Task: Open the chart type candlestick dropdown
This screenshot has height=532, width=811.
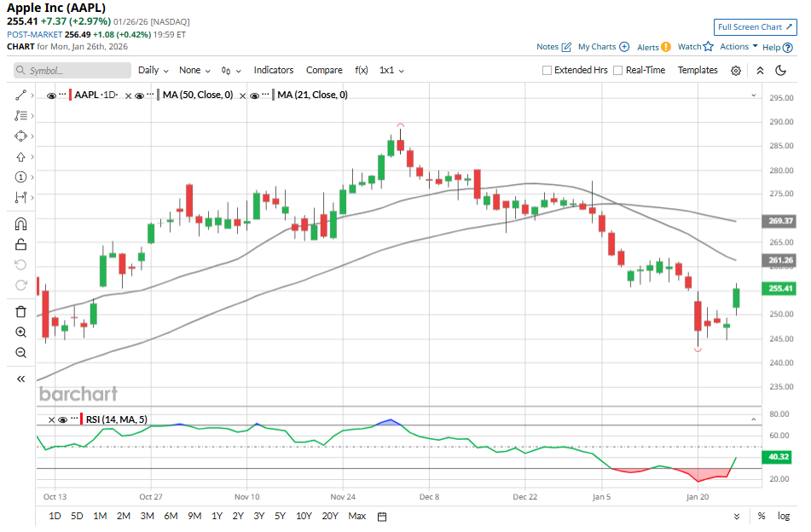Action: pyautogui.click(x=231, y=70)
